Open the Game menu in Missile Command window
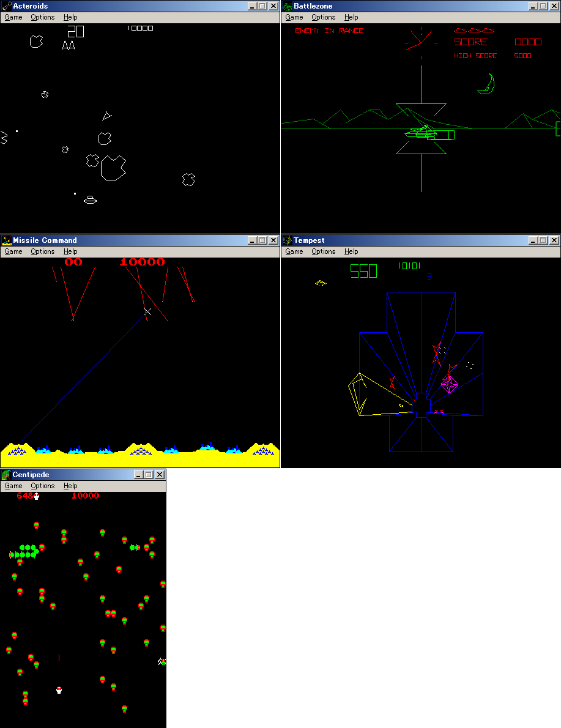 click(x=13, y=251)
